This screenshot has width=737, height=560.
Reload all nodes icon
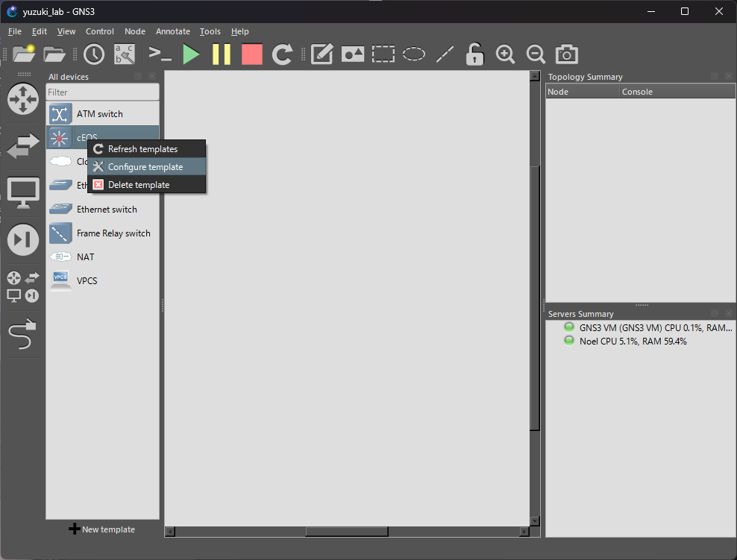[x=283, y=54]
